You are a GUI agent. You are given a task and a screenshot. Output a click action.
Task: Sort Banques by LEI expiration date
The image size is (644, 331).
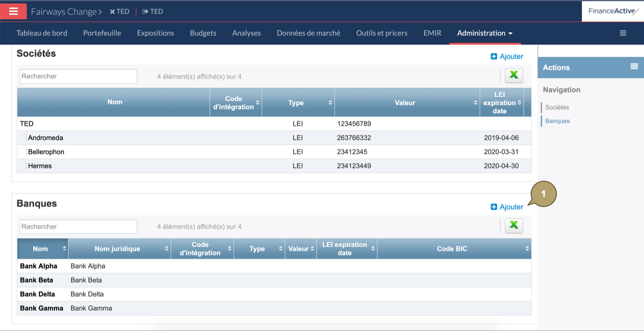point(346,248)
